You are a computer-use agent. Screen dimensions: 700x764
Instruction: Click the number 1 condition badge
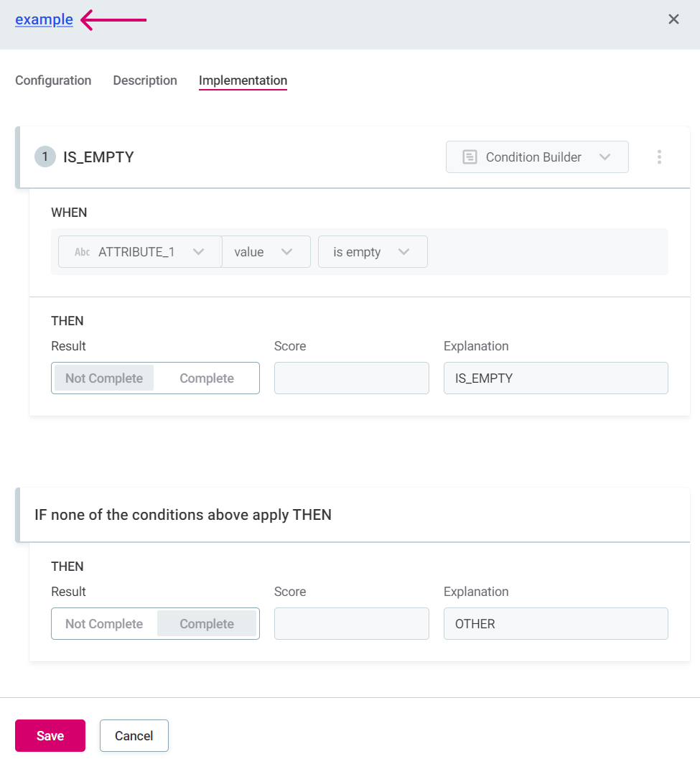coord(45,157)
